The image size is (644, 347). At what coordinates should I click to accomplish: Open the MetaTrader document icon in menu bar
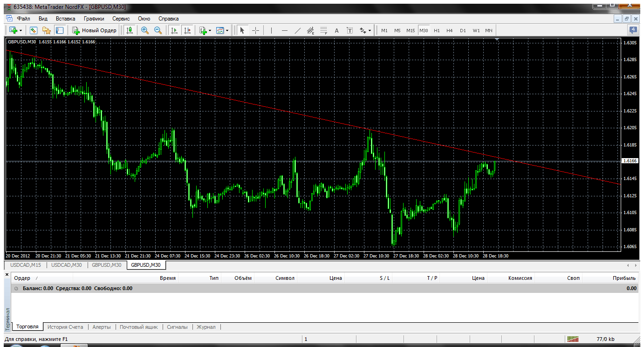point(9,19)
